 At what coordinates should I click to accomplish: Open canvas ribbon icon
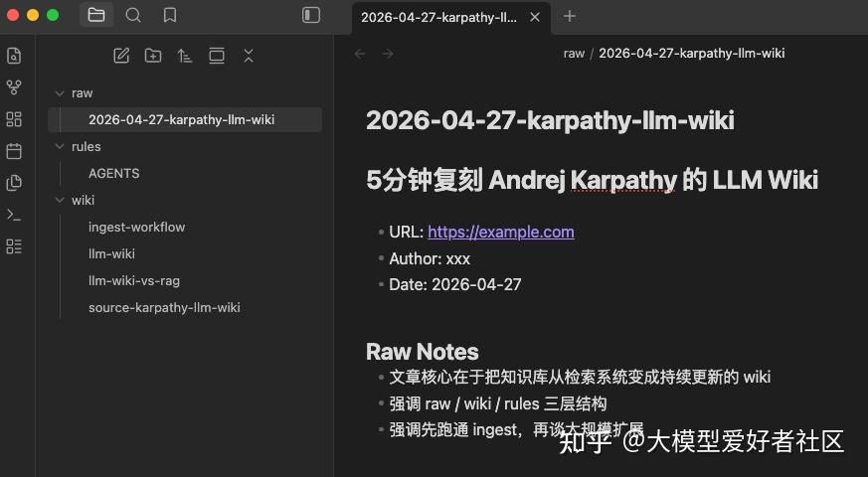[x=14, y=119]
